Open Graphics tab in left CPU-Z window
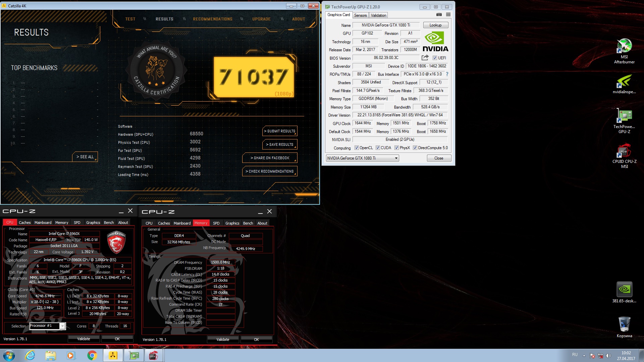The height and width of the screenshot is (362, 644). (x=93, y=223)
